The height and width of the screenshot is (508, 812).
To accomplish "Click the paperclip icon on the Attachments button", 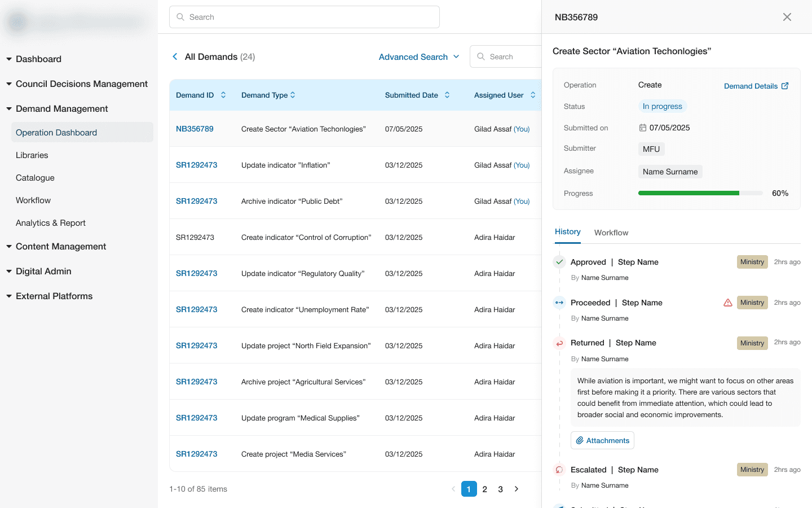I will tap(580, 440).
